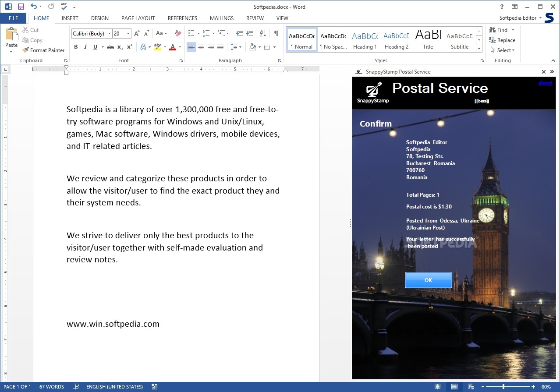Image resolution: width=560 pixels, height=392 pixels.
Task: Open the Borders dropdown arrow
Action: pos(274,47)
